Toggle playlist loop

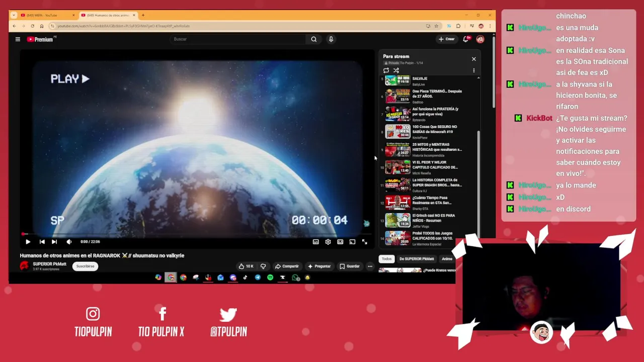386,70
